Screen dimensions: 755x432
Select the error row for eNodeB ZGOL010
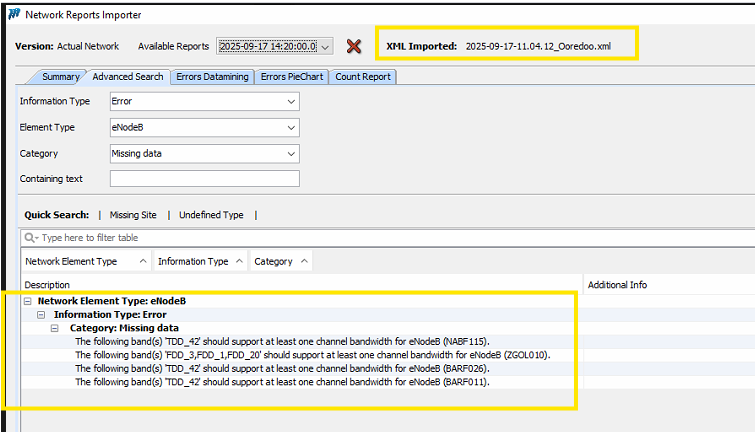tap(313, 355)
